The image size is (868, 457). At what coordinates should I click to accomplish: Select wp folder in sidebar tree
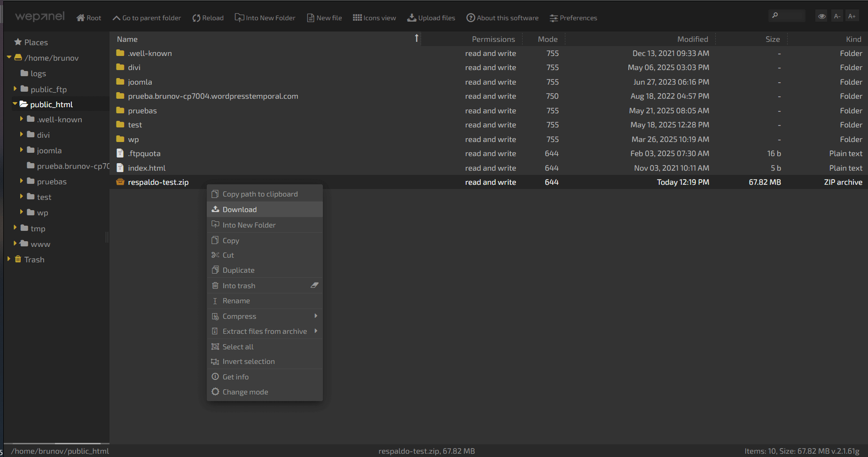tap(38, 213)
